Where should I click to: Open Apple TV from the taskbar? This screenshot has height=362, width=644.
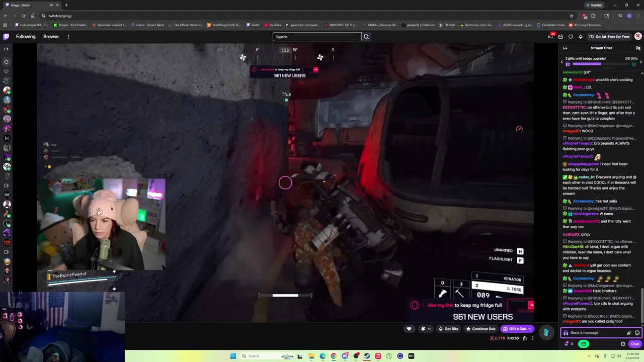[411, 356]
